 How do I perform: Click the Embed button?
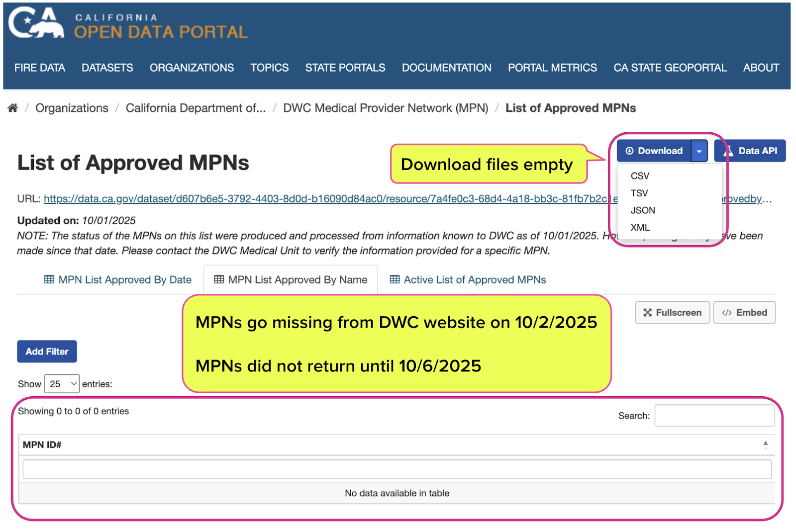(744, 313)
